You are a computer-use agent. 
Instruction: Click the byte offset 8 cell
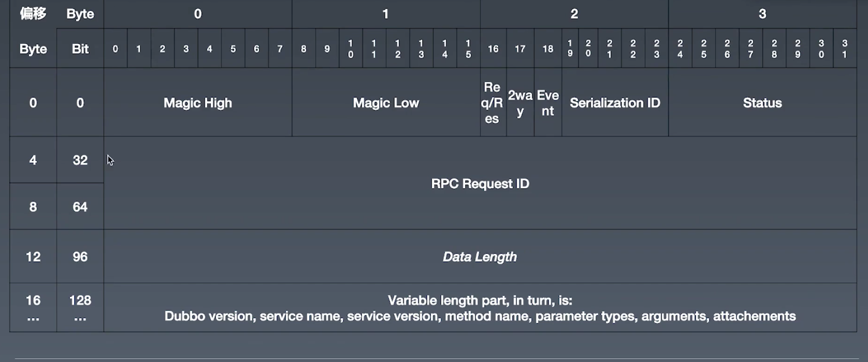click(33, 206)
